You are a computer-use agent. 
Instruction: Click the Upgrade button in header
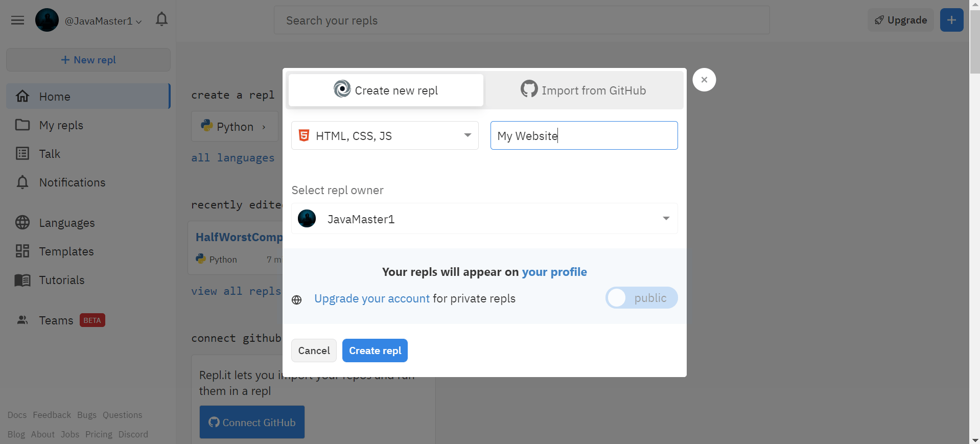pos(900,20)
